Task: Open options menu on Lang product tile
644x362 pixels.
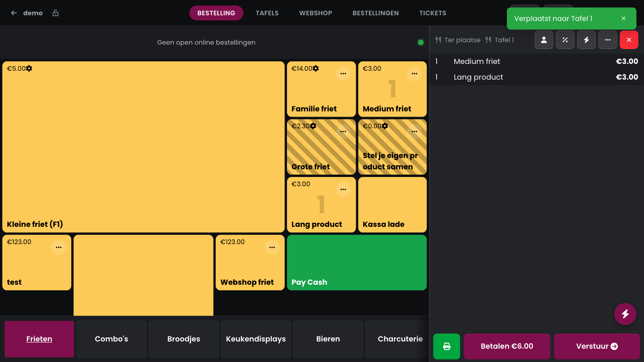Action: coord(343,189)
